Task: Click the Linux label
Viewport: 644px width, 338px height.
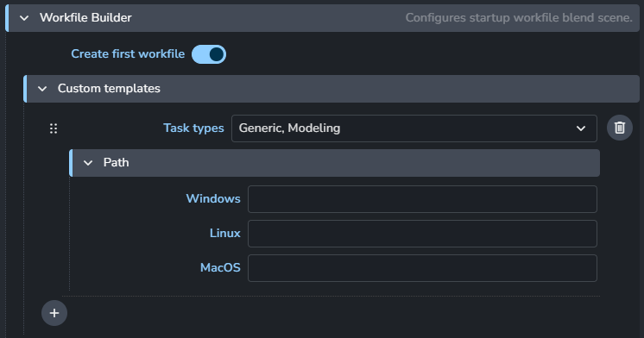Action: [x=224, y=233]
